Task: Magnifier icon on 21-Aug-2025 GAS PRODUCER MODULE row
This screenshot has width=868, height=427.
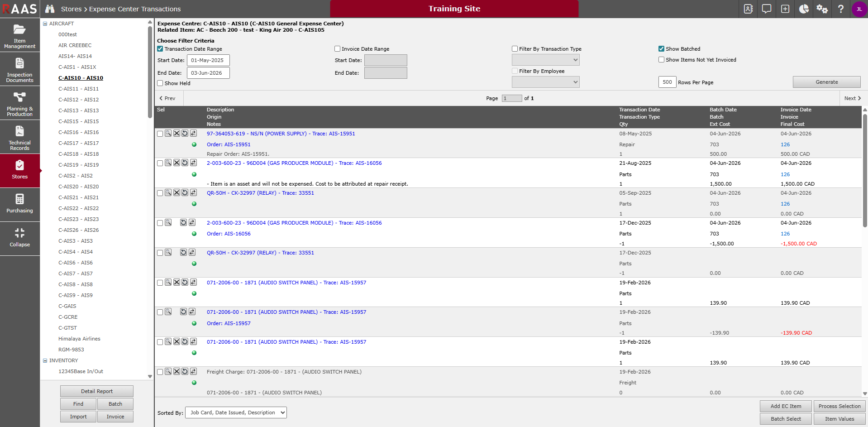Action: 168,163
